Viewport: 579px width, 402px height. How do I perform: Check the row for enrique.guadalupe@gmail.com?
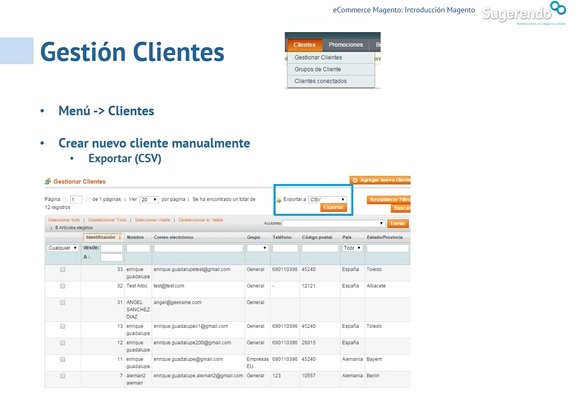click(x=62, y=359)
